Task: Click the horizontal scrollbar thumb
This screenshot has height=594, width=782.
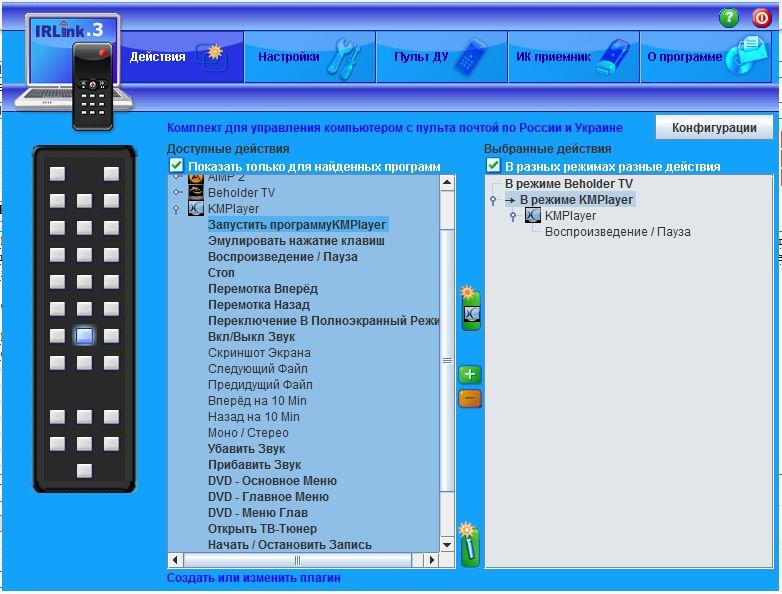Action: point(298,560)
